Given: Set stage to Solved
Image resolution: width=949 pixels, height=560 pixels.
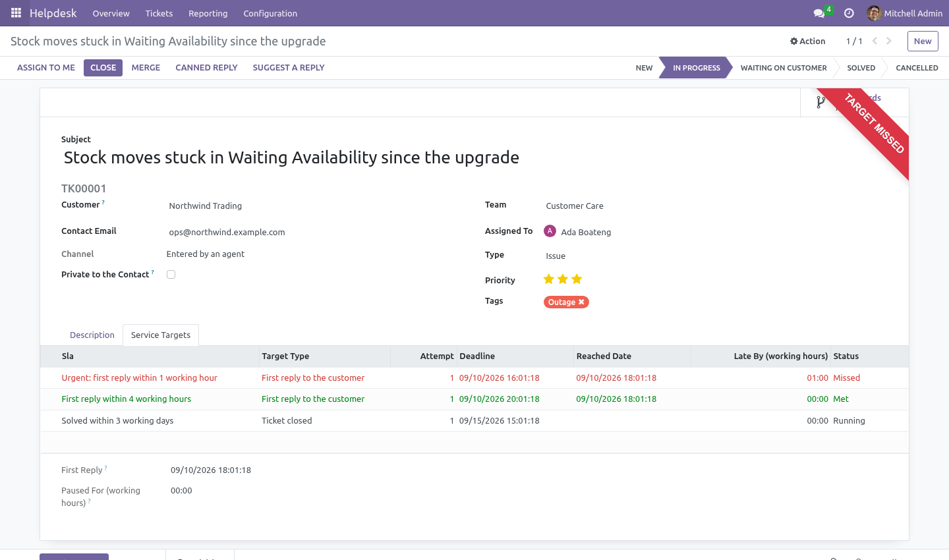Looking at the screenshot, I should point(861,68).
